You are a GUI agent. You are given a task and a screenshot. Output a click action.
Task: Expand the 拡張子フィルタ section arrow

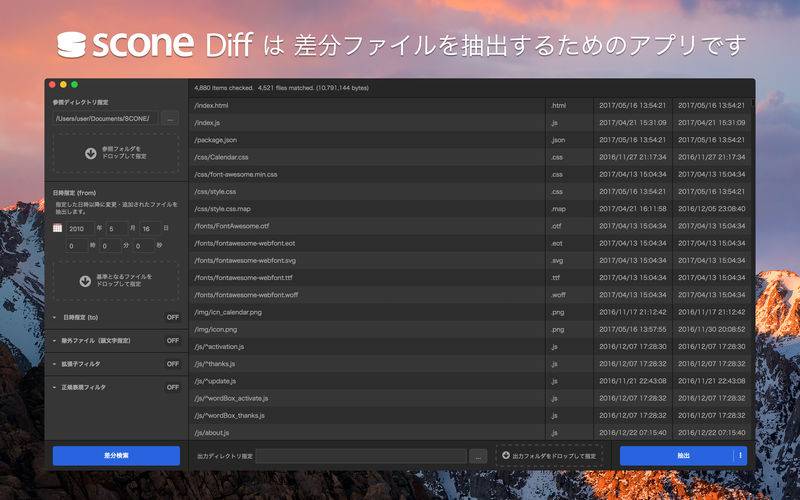[55, 364]
